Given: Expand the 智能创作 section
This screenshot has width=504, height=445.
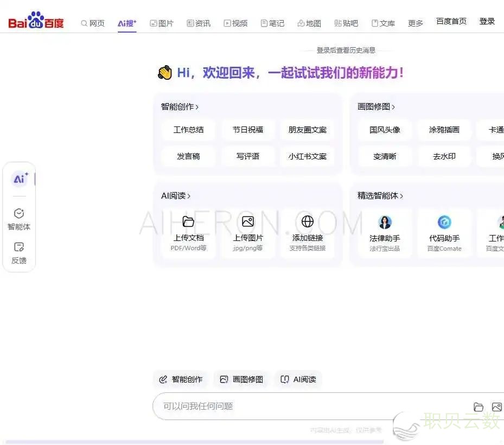Looking at the screenshot, I should (x=180, y=107).
